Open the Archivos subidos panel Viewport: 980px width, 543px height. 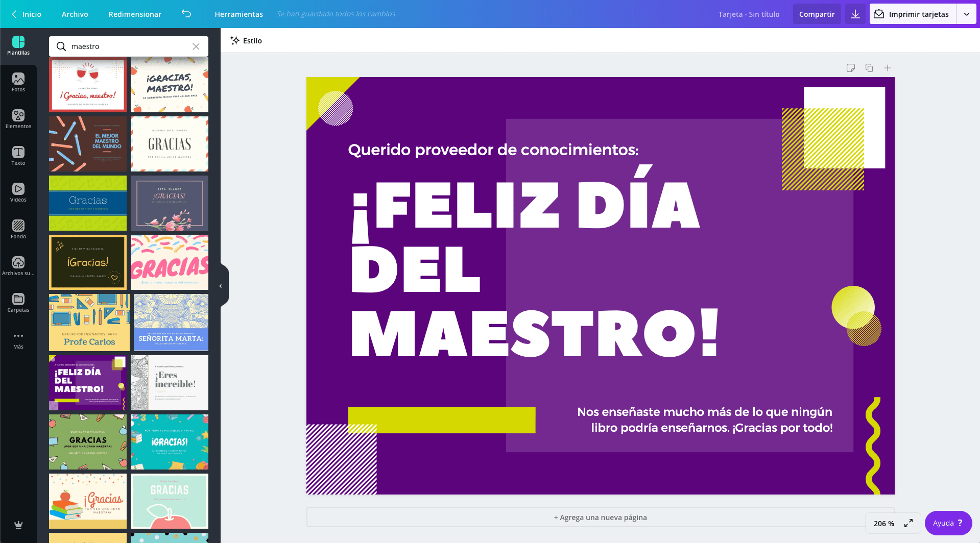point(18,266)
